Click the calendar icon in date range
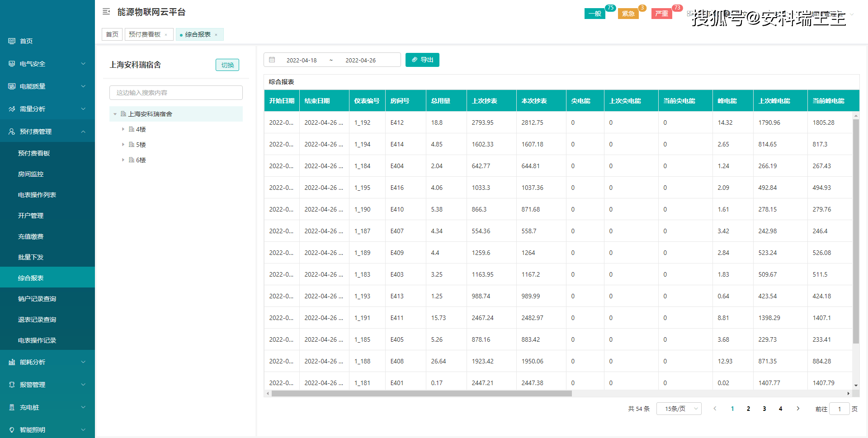 272,60
